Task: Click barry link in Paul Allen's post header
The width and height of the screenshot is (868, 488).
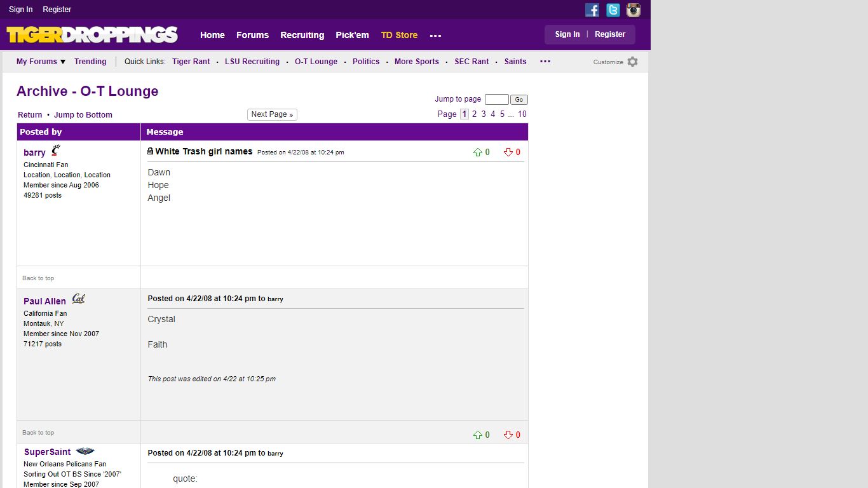Action: click(275, 299)
